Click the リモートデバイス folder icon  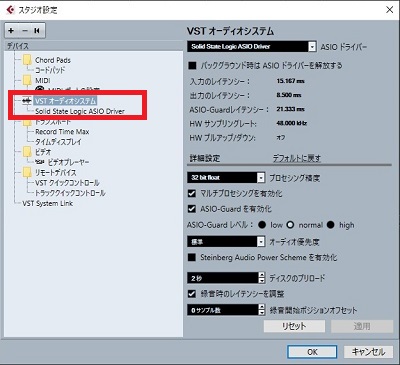point(27,173)
